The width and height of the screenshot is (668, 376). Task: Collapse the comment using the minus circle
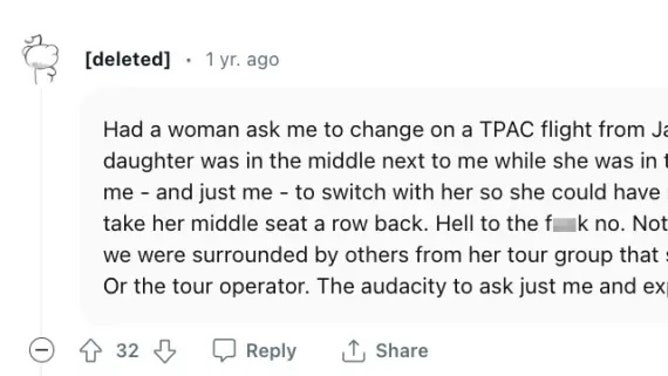point(42,350)
